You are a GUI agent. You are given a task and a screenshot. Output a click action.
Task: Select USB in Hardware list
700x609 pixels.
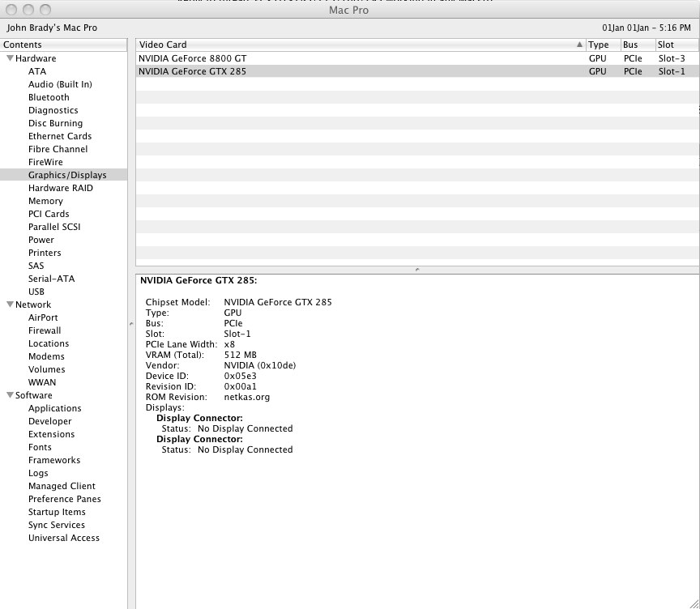click(x=36, y=292)
